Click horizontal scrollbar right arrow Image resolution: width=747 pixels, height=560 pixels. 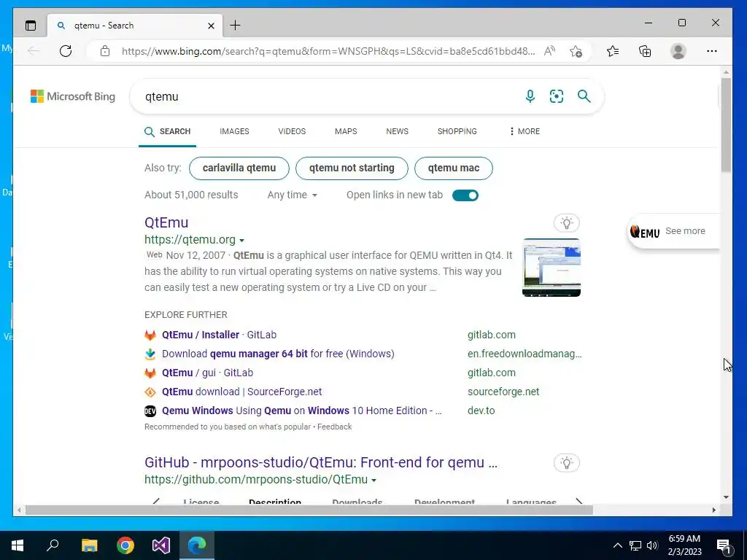[713, 510]
